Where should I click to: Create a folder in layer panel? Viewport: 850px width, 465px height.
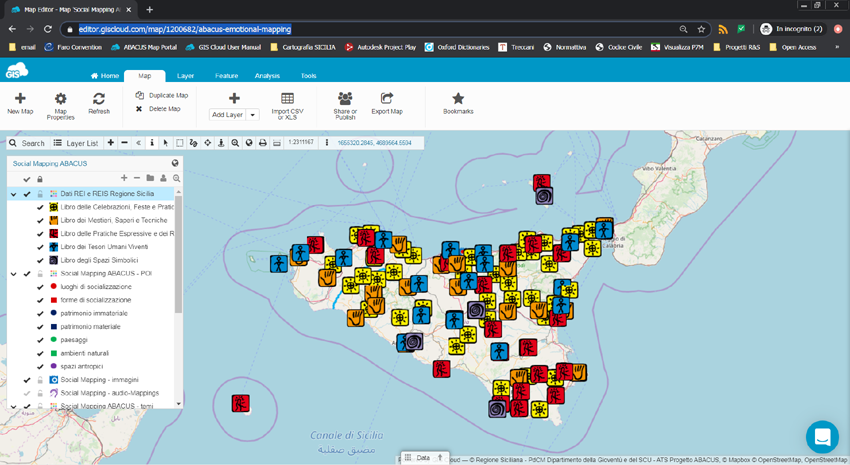pyautogui.click(x=150, y=178)
